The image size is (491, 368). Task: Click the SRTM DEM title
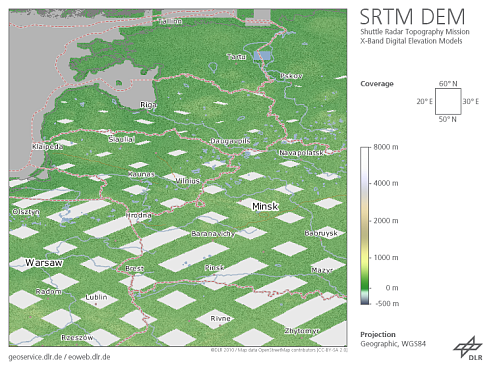click(x=412, y=17)
